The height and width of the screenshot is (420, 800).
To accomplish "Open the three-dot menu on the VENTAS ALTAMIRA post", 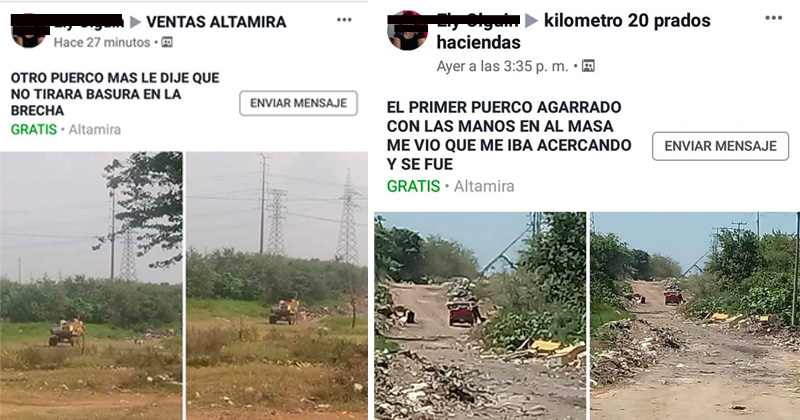I will click(x=344, y=20).
